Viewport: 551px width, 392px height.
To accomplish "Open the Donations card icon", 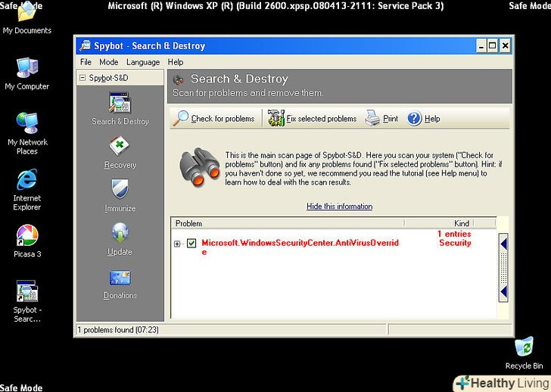I will tap(120, 278).
